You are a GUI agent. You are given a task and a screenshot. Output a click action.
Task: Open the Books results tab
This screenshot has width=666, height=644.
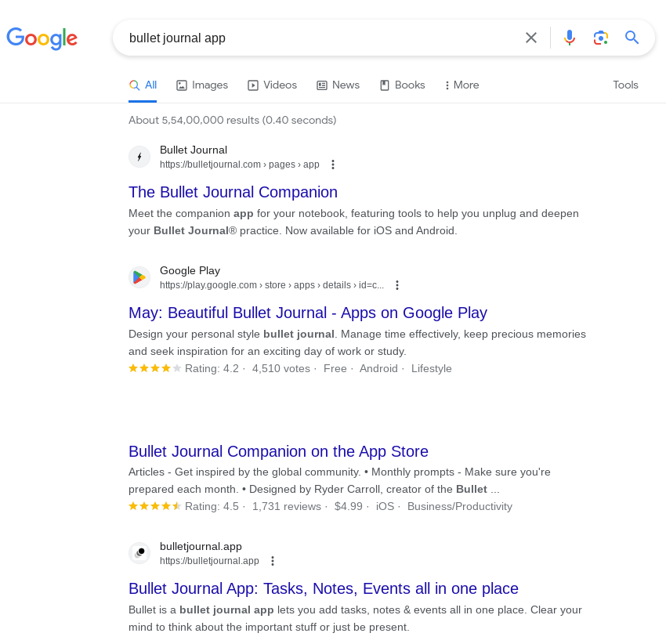402,85
